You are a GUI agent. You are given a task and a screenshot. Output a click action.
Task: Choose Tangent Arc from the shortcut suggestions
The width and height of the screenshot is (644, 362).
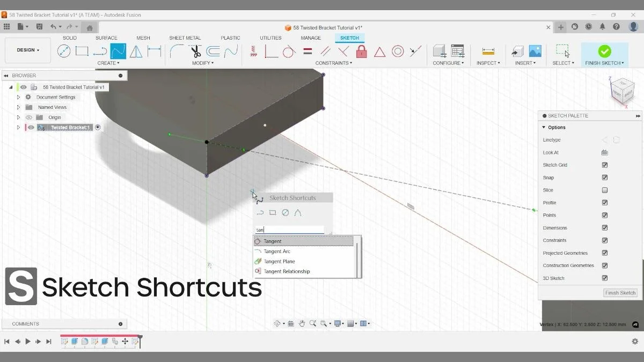(277, 251)
